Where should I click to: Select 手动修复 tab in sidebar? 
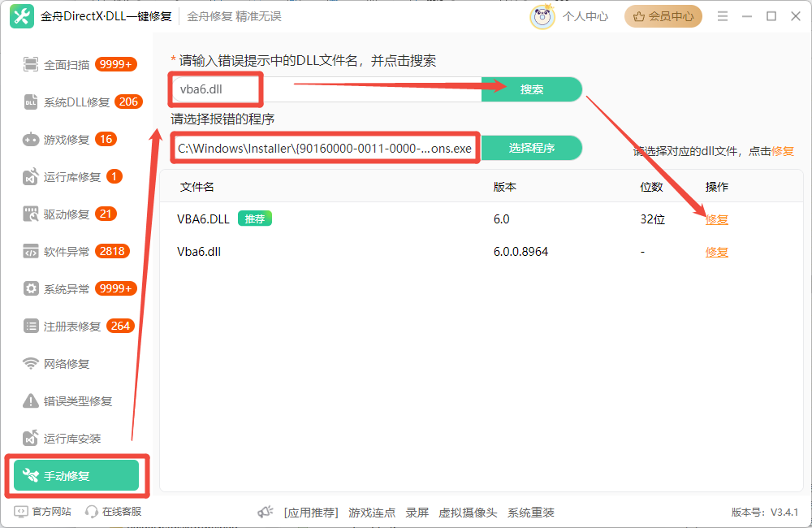(76, 475)
